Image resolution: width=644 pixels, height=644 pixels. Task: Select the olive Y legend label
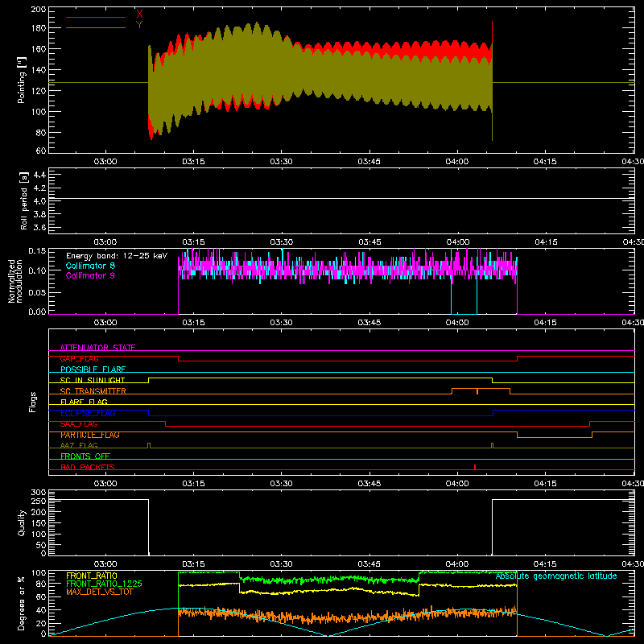[x=139, y=25]
